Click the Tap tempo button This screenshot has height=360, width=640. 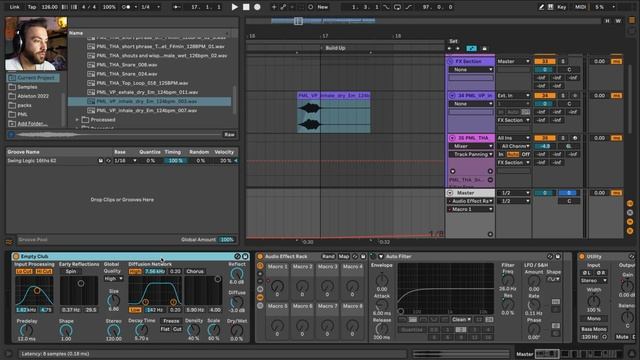[x=32, y=7]
